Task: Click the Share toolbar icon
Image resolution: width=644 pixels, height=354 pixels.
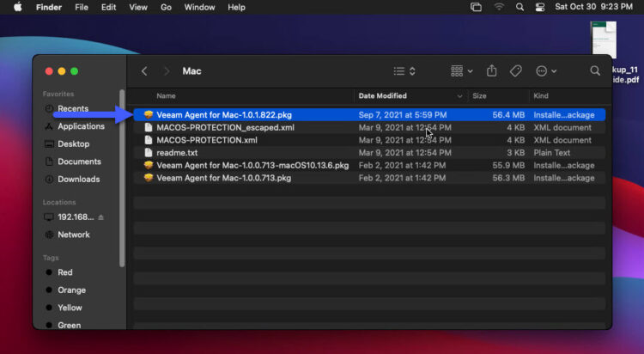Action: coord(492,70)
